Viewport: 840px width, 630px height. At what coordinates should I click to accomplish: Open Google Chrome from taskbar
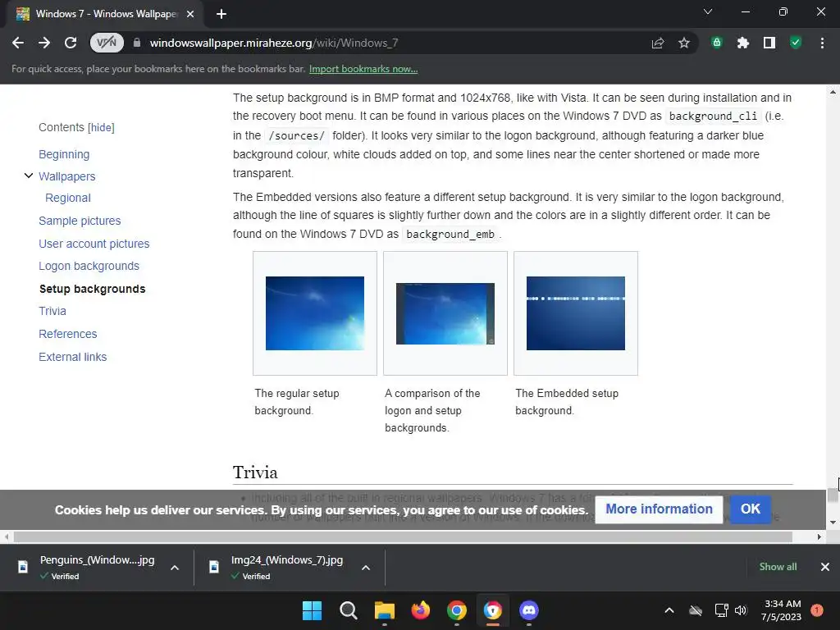pyautogui.click(x=456, y=610)
